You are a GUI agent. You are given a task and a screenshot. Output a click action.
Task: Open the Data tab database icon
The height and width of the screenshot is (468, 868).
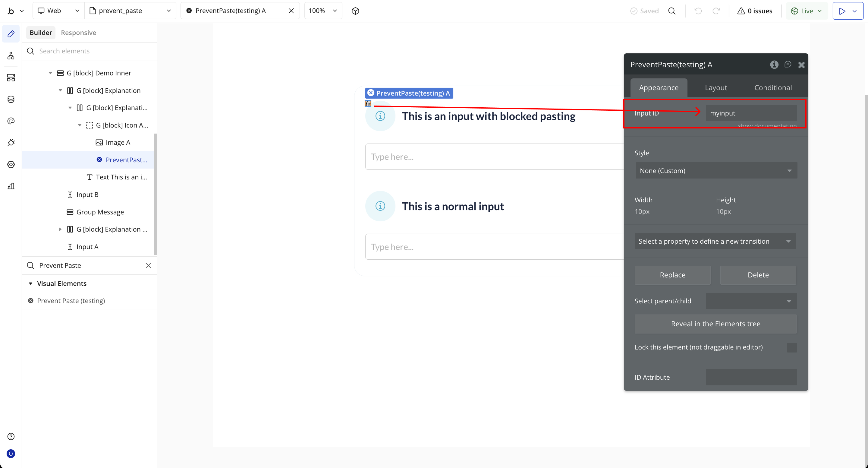11,99
